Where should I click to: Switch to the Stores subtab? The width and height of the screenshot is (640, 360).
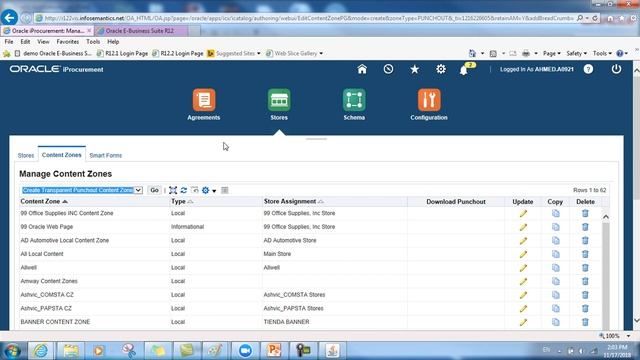pyautogui.click(x=26, y=156)
